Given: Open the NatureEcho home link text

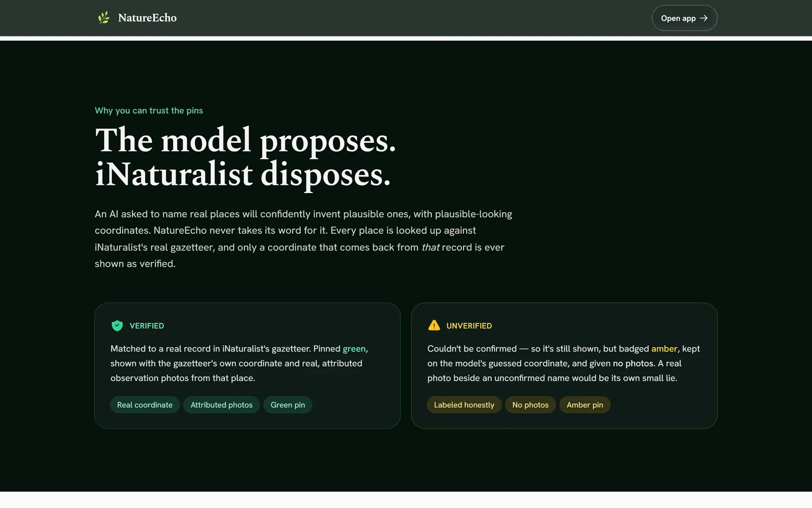Looking at the screenshot, I should click(x=147, y=18).
